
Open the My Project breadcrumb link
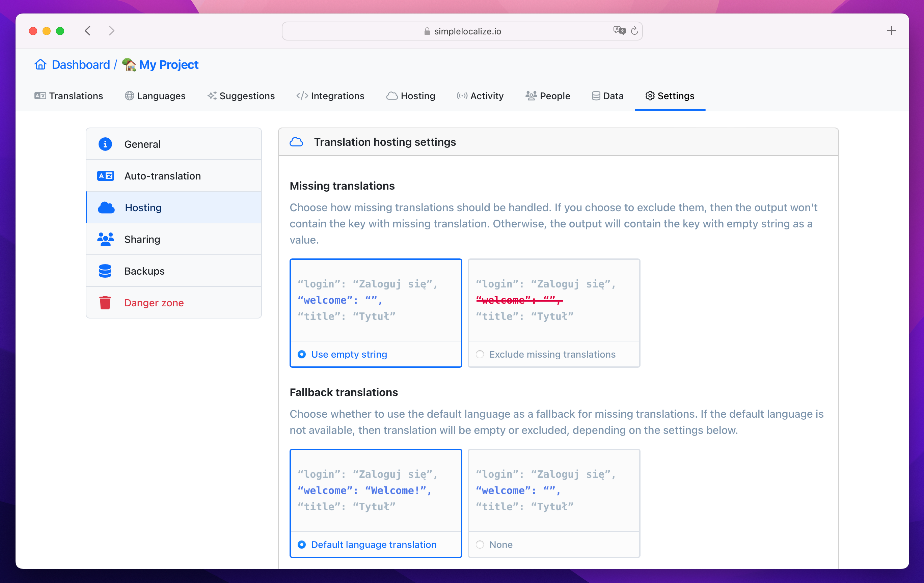169,64
